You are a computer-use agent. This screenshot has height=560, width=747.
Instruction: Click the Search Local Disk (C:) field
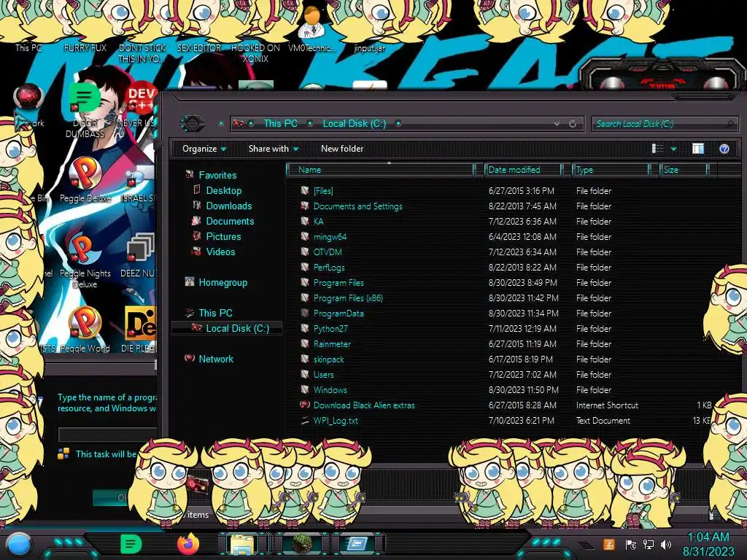(664, 124)
